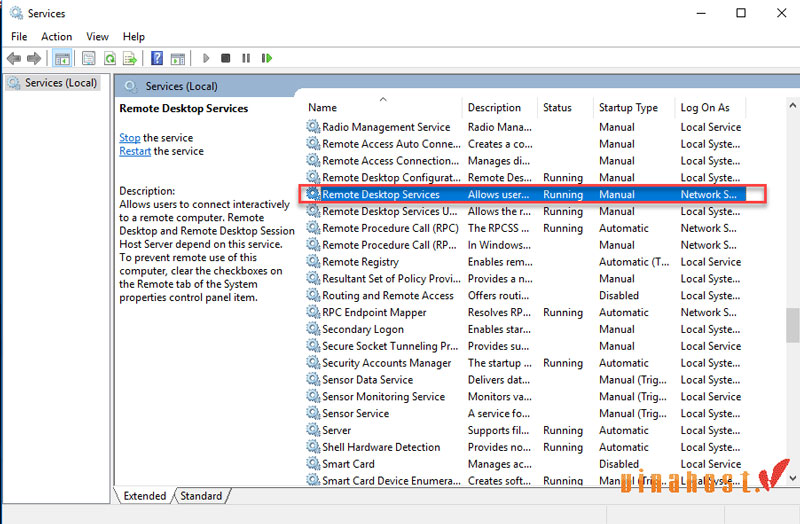The height and width of the screenshot is (524, 800).
Task: Click gear icon beside RPC Endpoint Mapper
Action: pyautogui.click(x=313, y=311)
